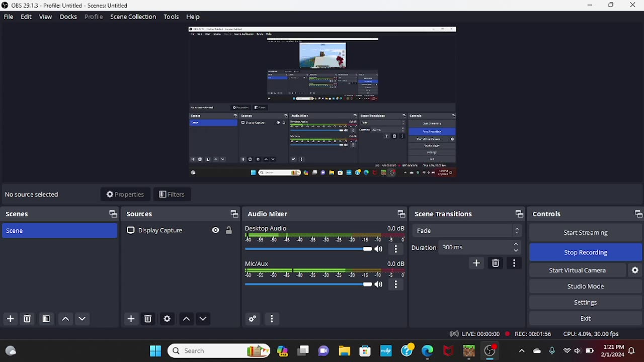Open File Explorer from taskbar
Image resolution: width=644 pixels, height=362 pixels.
pos(344,350)
